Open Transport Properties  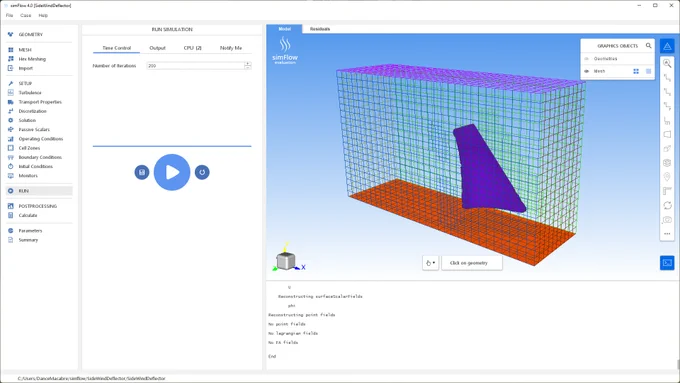click(x=40, y=102)
